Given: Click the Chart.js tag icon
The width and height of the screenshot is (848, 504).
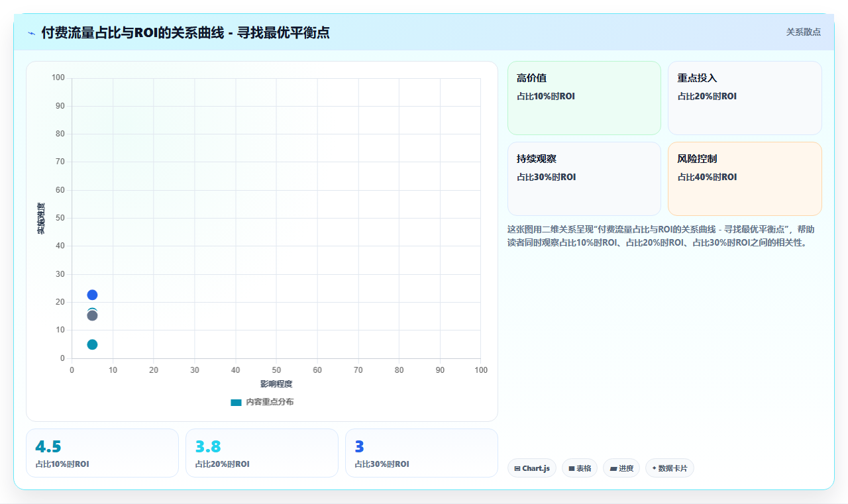Looking at the screenshot, I should [x=517, y=468].
